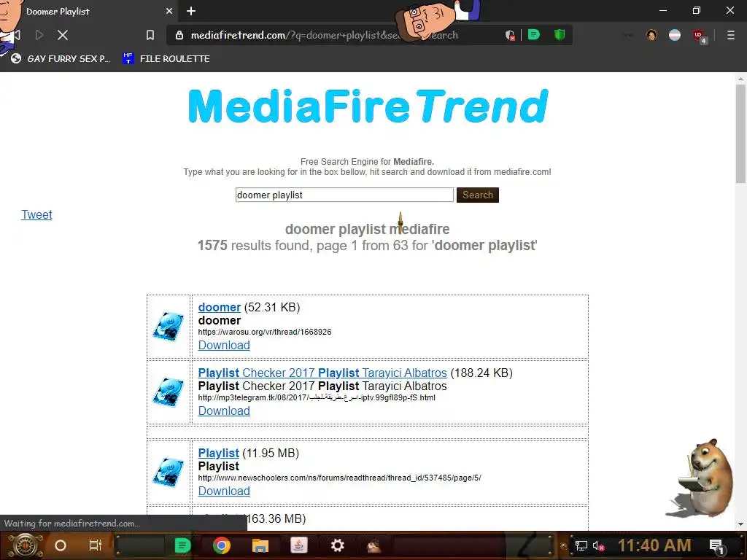747x560 pixels.
Task: Open the steampunk Start button
Action: point(25,545)
